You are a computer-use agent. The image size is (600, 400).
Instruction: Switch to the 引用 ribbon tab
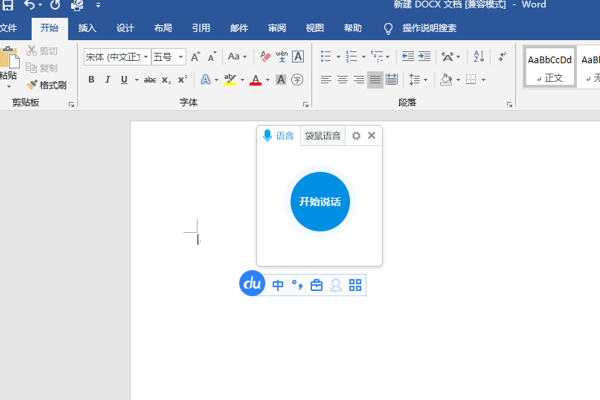coord(201,28)
